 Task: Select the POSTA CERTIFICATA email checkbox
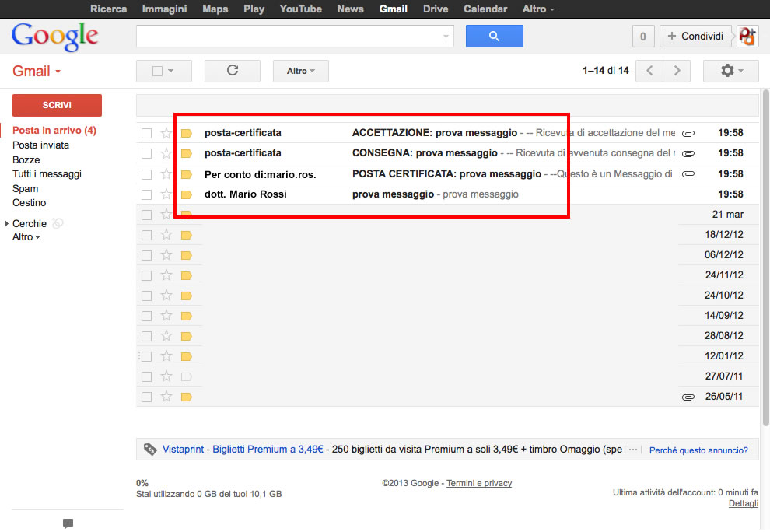tap(146, 174)
